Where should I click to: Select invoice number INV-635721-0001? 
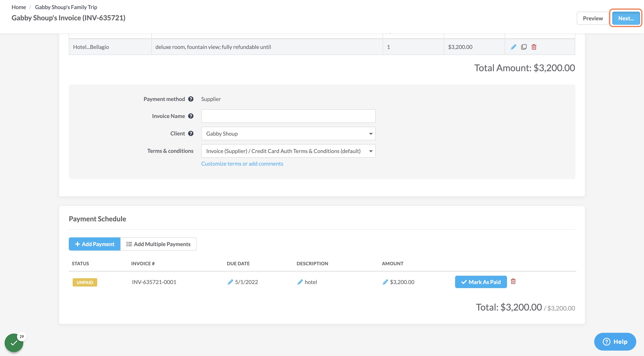(x=154, y=282)
